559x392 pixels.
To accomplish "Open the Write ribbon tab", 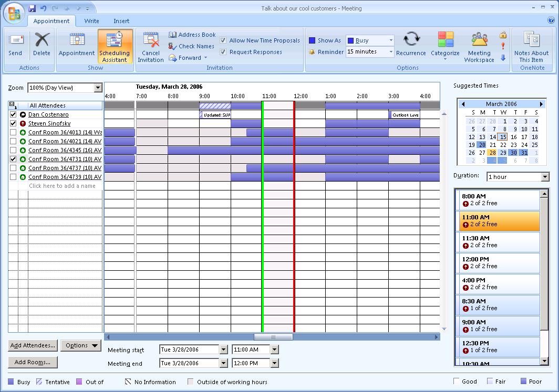I will pos(92,21).
